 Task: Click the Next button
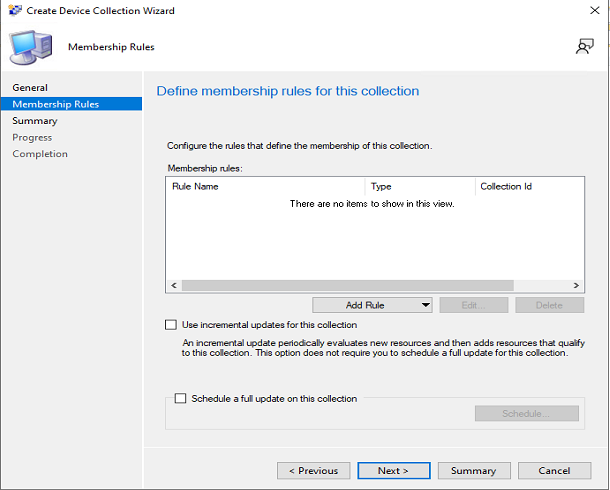tap(393, 470)
